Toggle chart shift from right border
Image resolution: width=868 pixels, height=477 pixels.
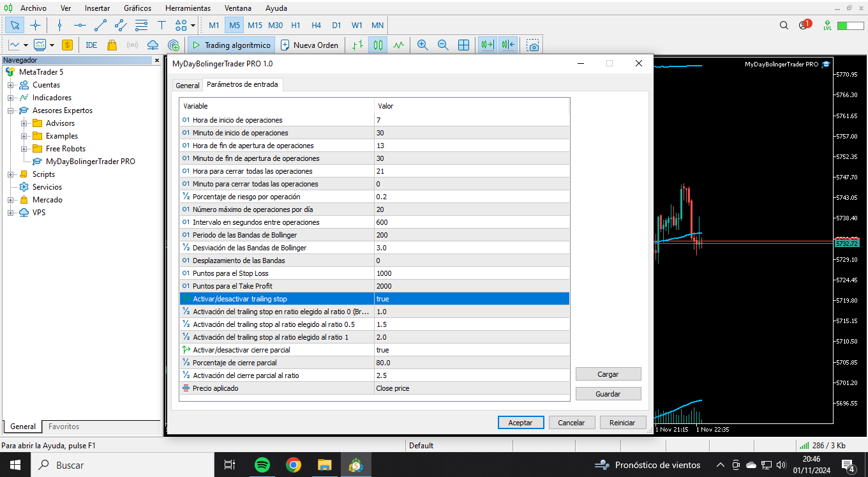click(x=508, y=45)
